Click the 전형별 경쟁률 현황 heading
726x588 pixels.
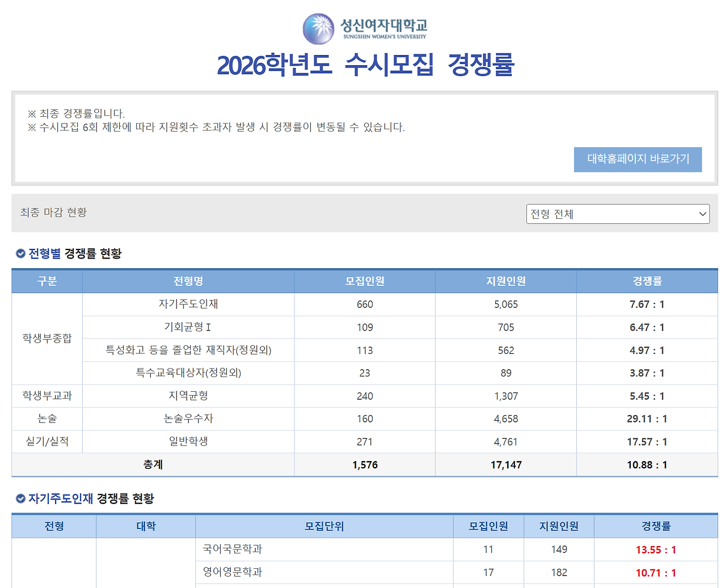tap(75, 253)
